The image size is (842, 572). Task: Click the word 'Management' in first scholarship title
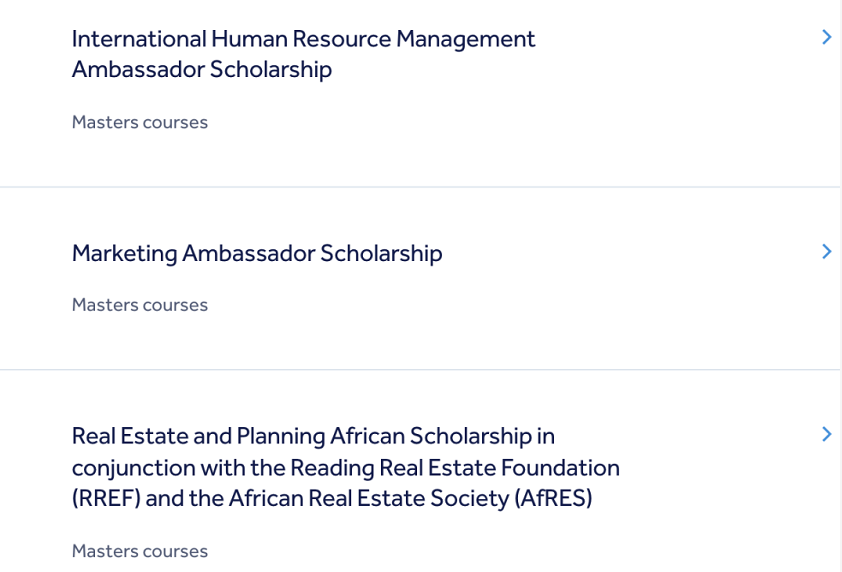pos(466,40)
